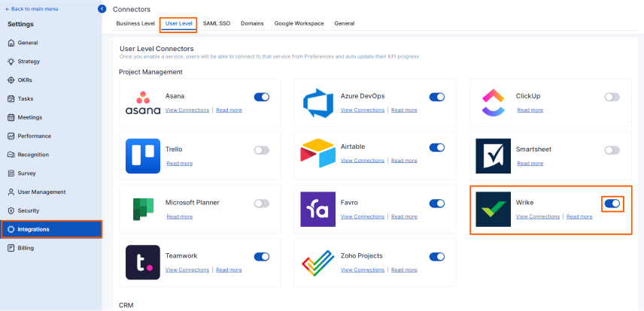Enable the Smartsheet toggle

[612, 150]
